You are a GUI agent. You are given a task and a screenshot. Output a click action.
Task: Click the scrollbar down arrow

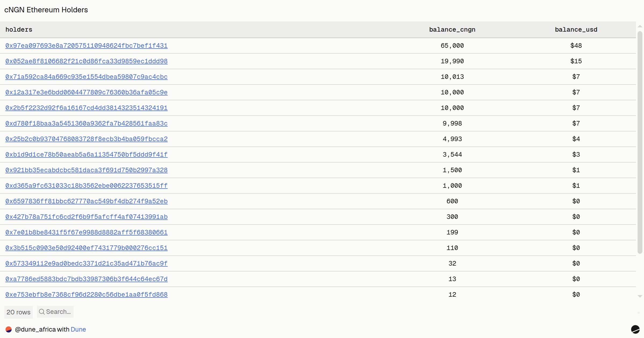[640, 296]
